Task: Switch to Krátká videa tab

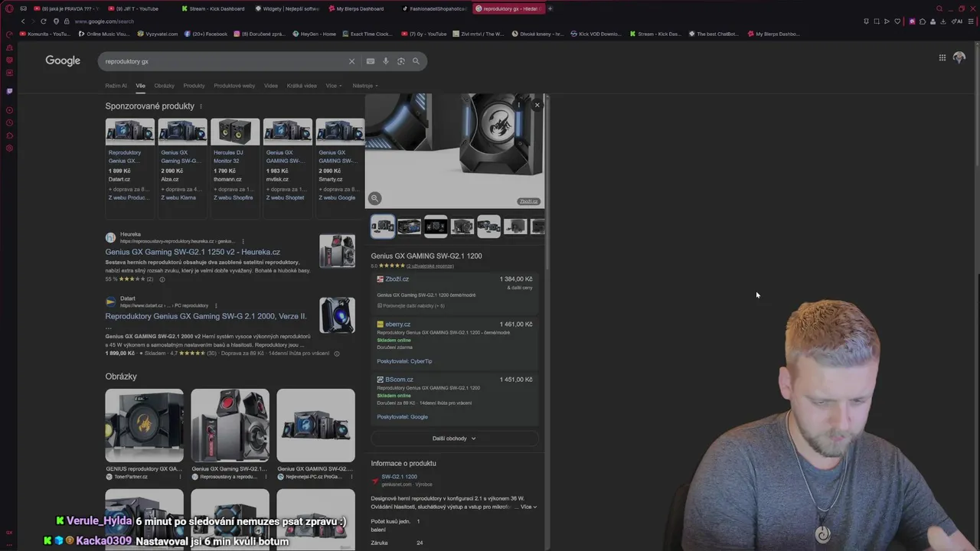Action: [302, 86]
